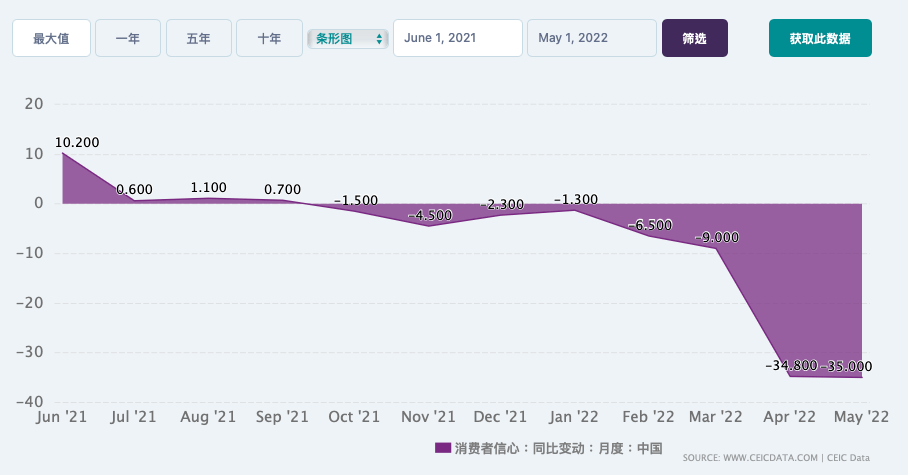The image size is (908, 475).
Task: Click the 1.100 data label for Aug '21
Action: point(208,188)
